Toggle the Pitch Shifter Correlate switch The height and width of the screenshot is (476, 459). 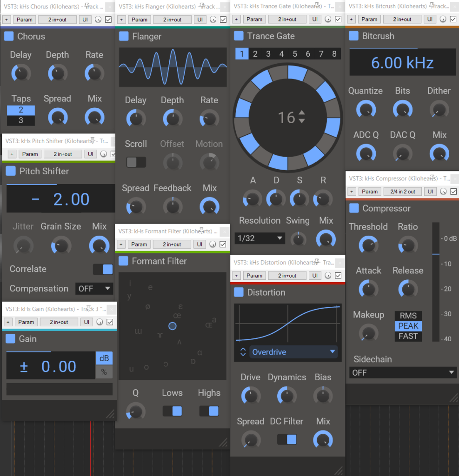[x=103, y=269]
